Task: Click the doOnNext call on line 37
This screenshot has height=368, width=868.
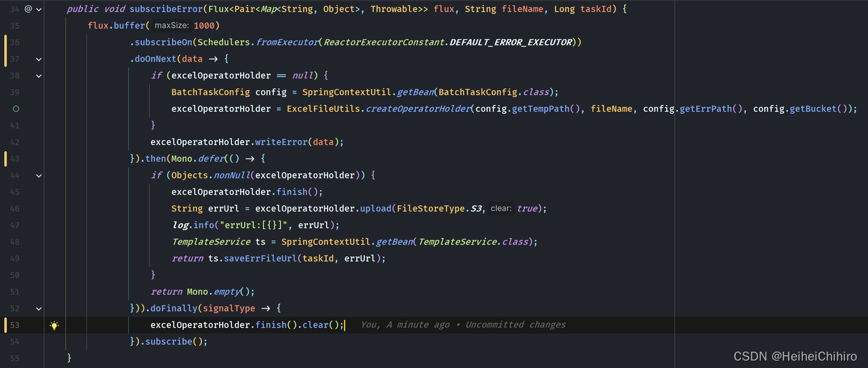Action: (155, 59)
